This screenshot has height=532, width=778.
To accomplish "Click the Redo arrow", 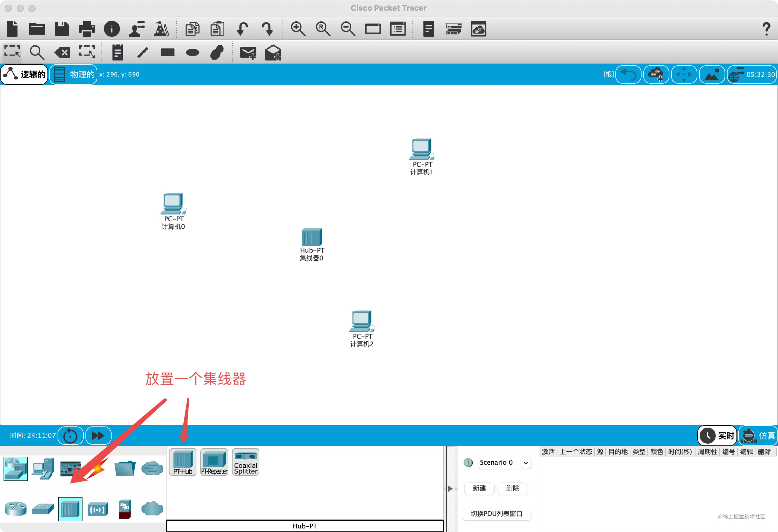I will pyautogui.click(x=267, y=29).
